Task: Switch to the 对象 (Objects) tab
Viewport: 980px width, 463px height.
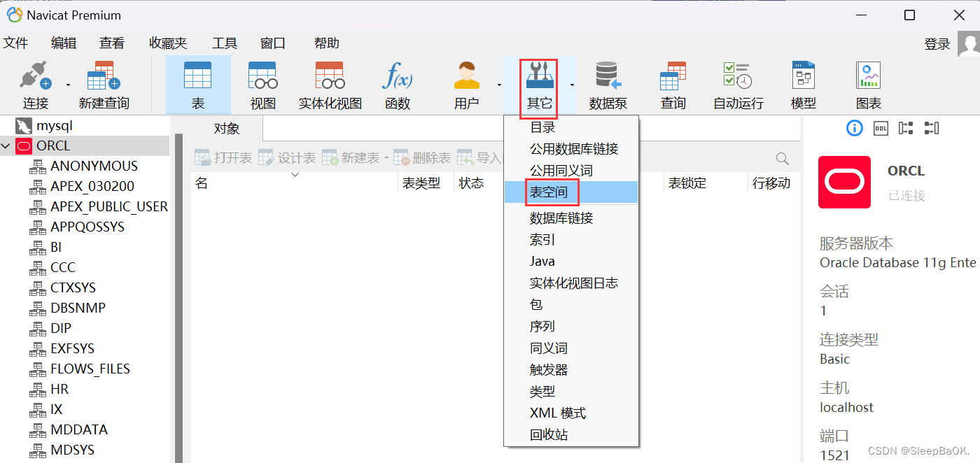Action: tap(227, 129)
